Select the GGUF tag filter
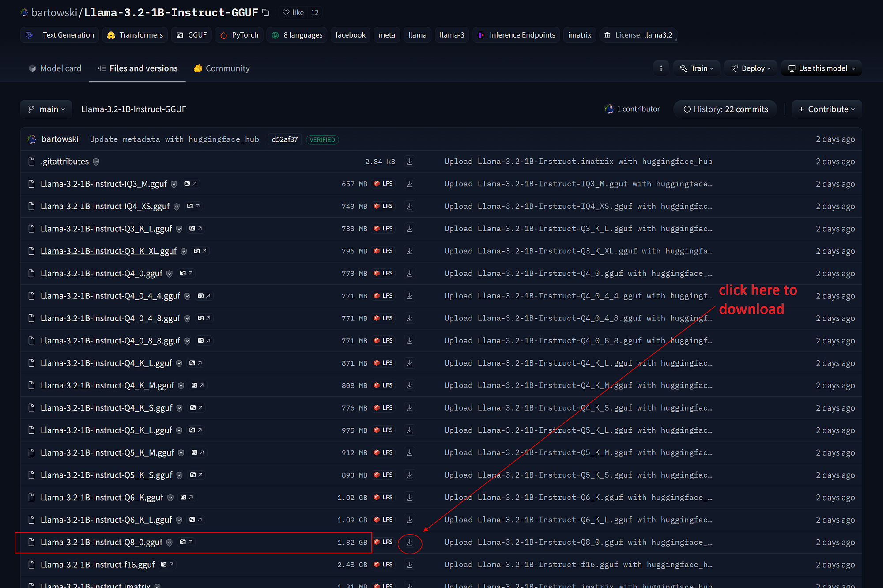Viewport: 883px width, 588px height. pyautogui.click(x=192, y=35)
